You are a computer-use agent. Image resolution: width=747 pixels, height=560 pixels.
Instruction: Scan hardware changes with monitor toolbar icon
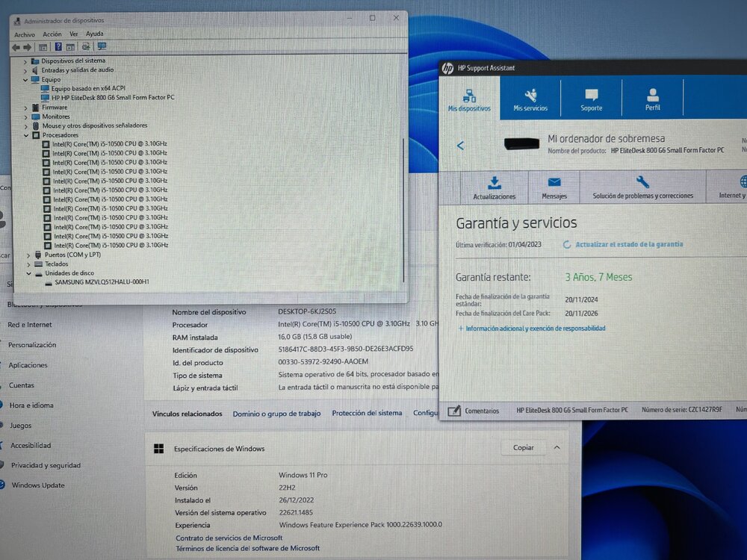tap(102, 46)
